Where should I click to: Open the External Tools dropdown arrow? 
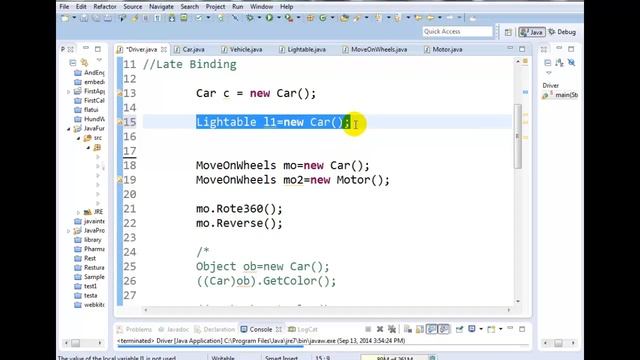(298, 18)
